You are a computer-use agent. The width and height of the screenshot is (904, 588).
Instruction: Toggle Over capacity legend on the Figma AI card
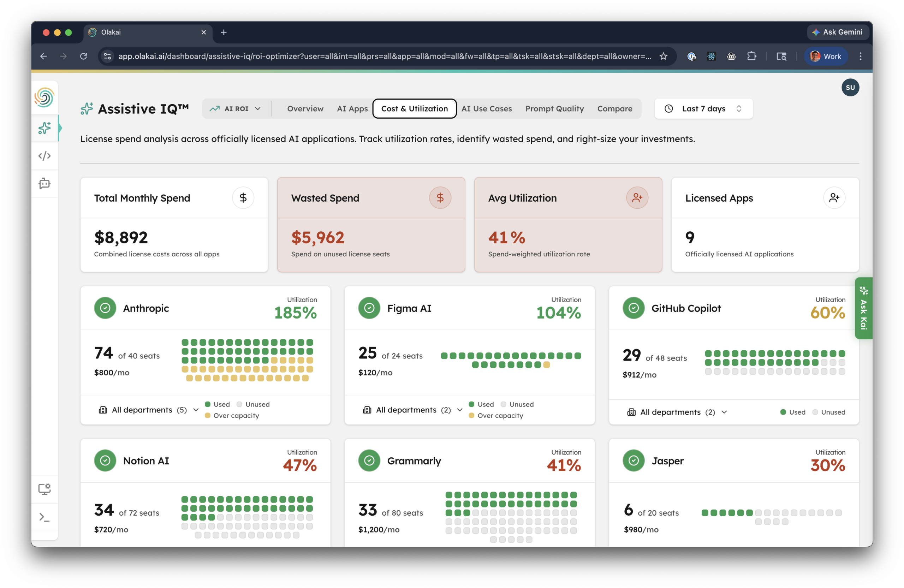point(496,416)
